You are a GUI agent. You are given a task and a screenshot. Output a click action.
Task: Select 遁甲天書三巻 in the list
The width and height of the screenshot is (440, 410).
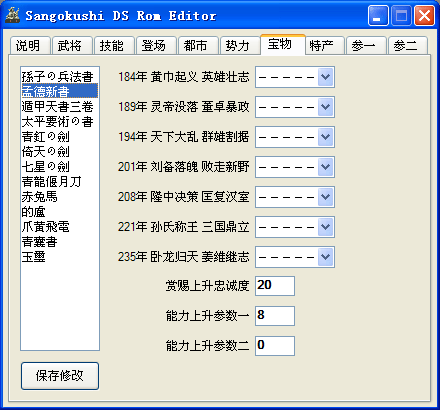(x=60, y=106)
